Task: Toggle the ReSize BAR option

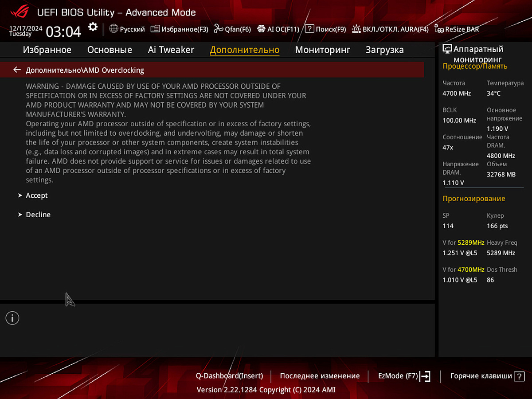Action: tap(457, 29)
